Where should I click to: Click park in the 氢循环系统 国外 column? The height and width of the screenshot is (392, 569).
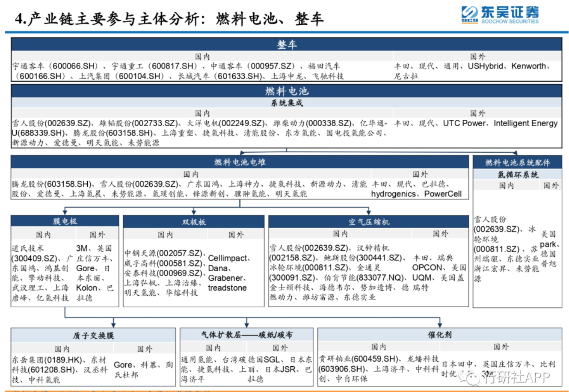coord(548,244)
